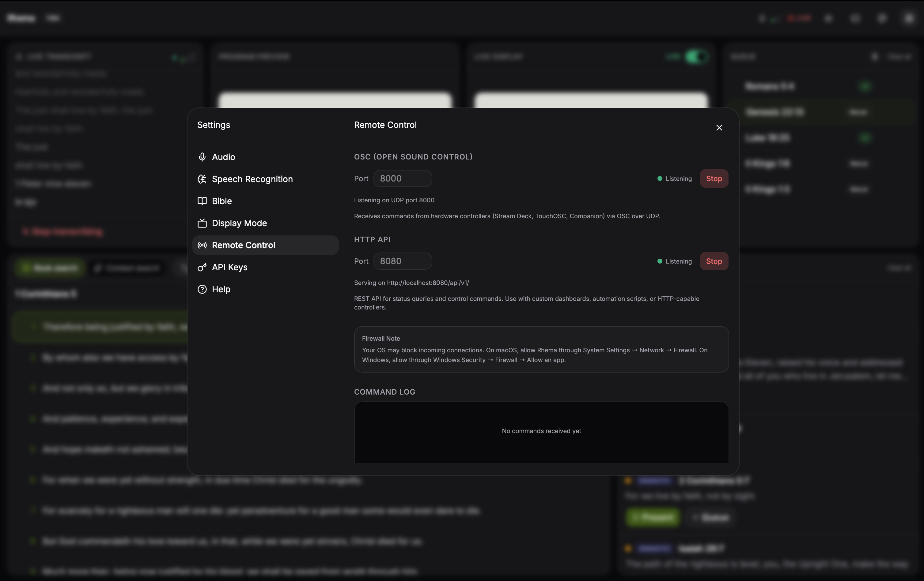Adjust the HTTP port 8080 stepper arrows
The height and width of the screenshot is (581, 924).
tap(422, 261)
